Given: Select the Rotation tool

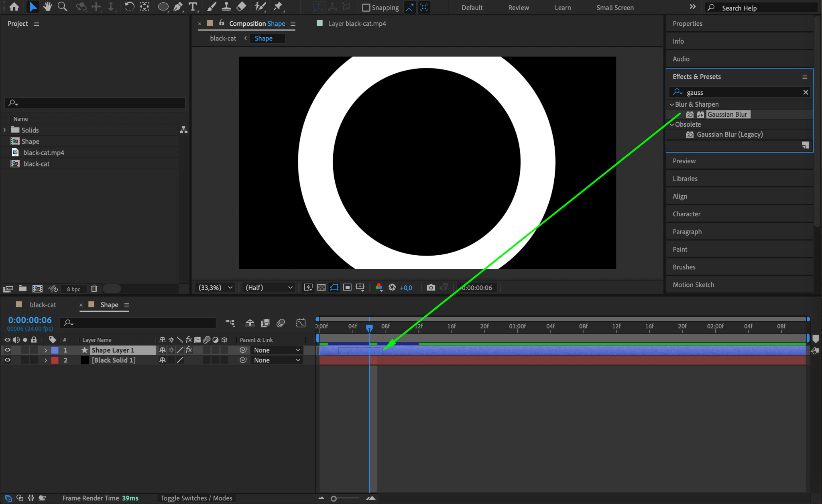Looking at the screenshot, I should 129,7.
